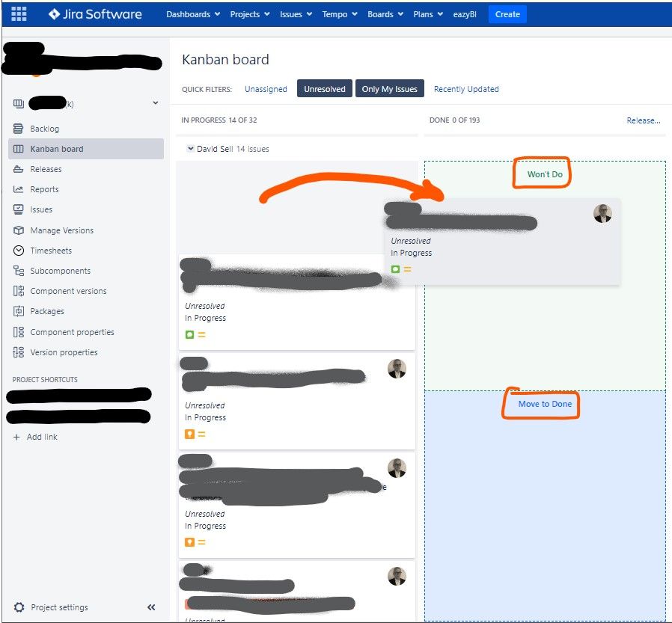The width and height of the screenshot is (672, 623).
Task: Toggle off the Unresolved quick filter
Action: pyautogui.click(x=325, y=89)
